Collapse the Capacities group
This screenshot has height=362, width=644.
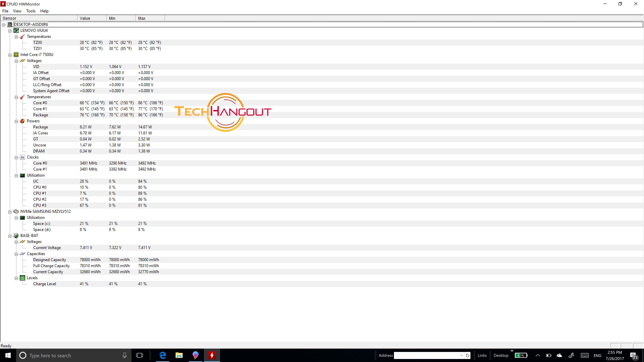coord(16,254)
